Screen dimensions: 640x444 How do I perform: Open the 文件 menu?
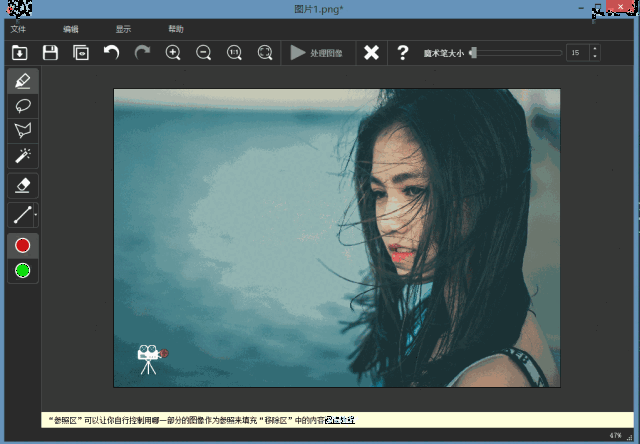18,29
